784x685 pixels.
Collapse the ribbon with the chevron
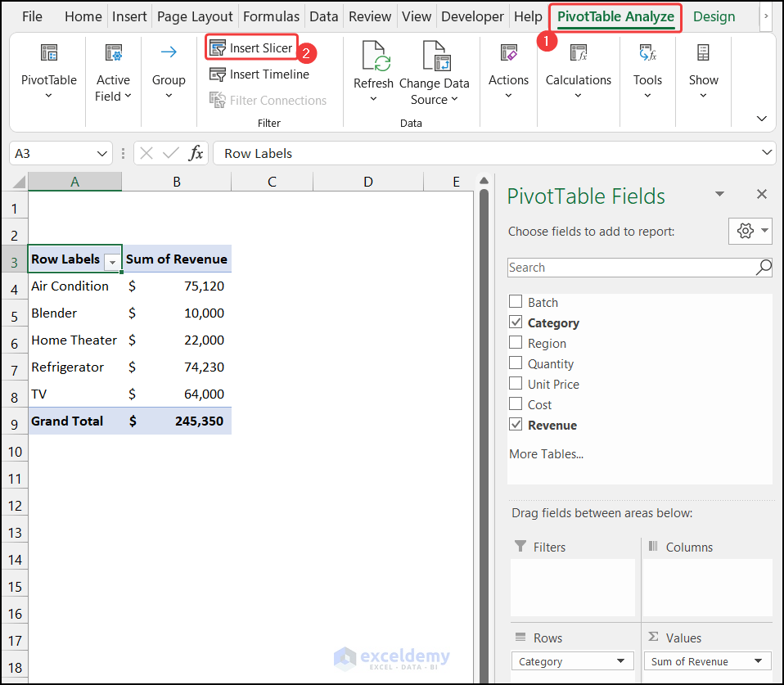coord(762,119)
